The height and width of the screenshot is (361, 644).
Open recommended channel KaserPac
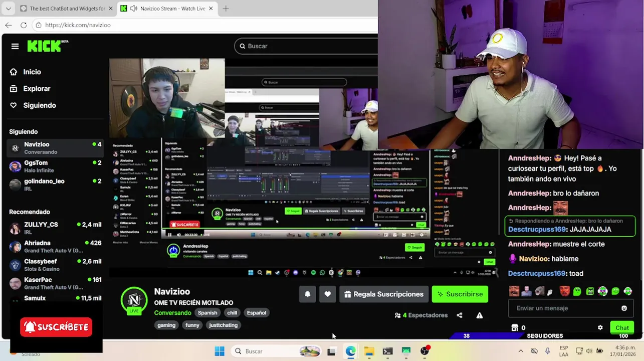click(55, 283)
